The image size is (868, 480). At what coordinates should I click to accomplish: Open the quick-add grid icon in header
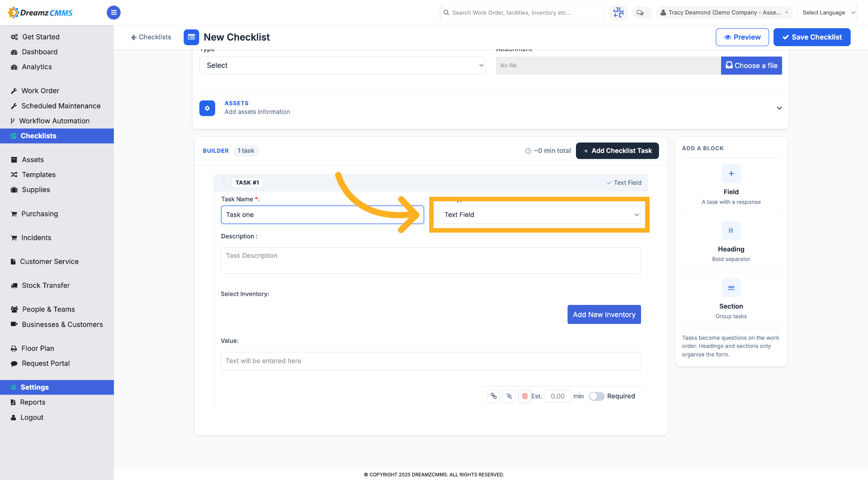click(618, 13)
